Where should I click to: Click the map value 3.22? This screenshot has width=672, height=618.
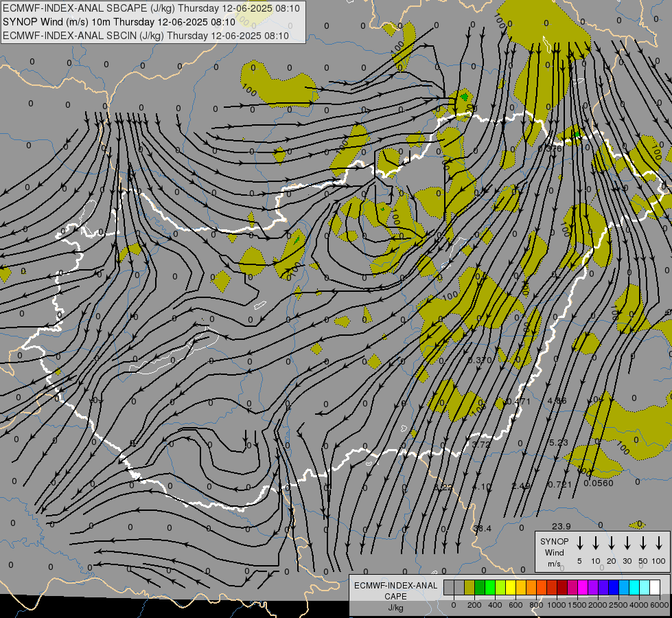(443, 488)
